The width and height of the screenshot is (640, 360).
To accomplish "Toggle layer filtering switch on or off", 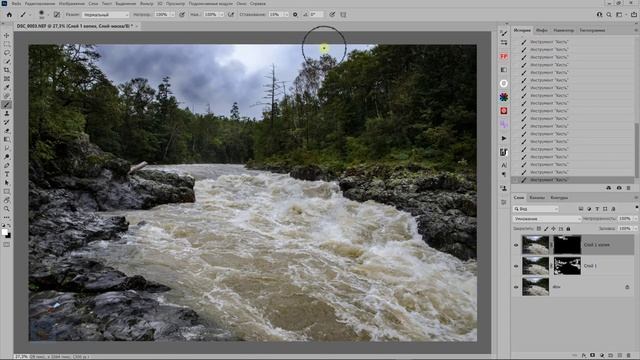I will point(636,208).
